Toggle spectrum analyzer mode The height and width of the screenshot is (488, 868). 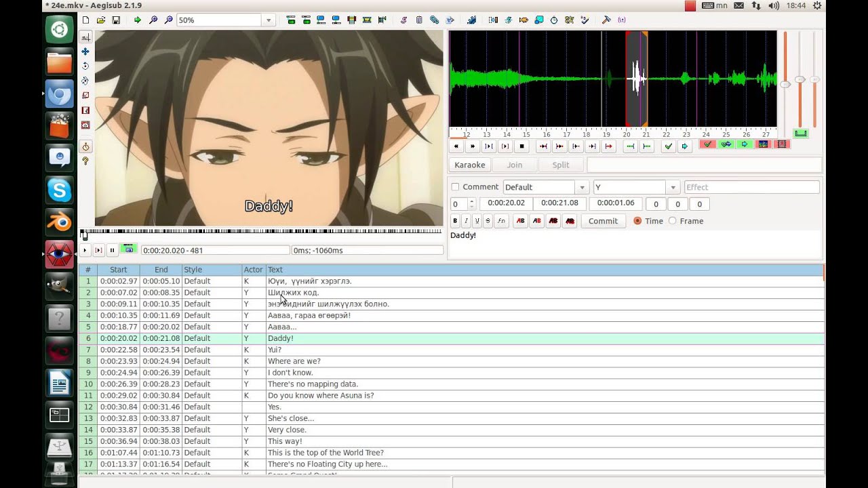[x=763, y=144]
